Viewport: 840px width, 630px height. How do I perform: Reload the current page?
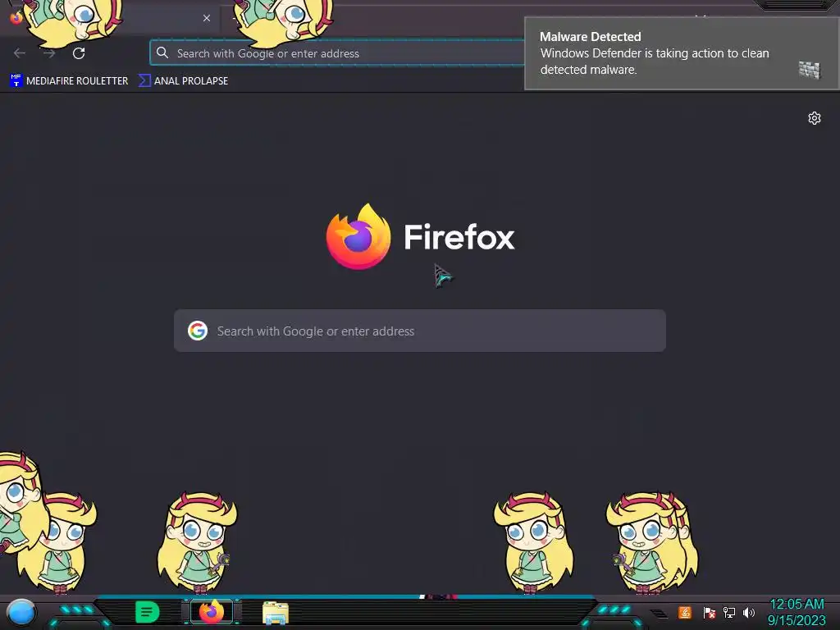pos(79,53)
